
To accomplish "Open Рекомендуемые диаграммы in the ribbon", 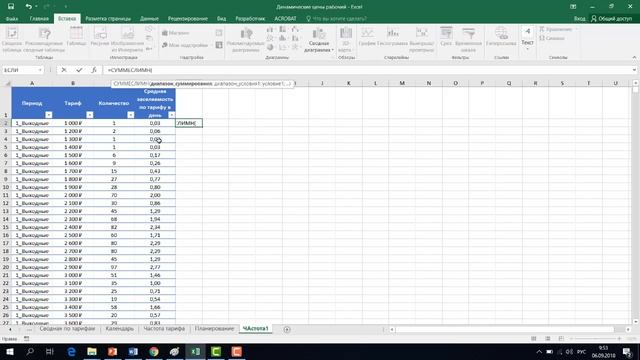I will click(x=246, y=40).
